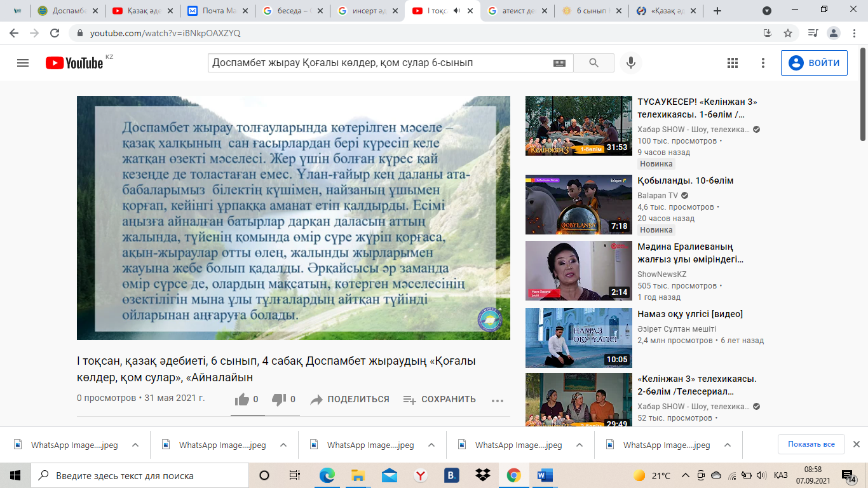868x488 pixels.
Task: Open the Мәдина Ералиеваның video thumbnail
Action: coord(579,271)
